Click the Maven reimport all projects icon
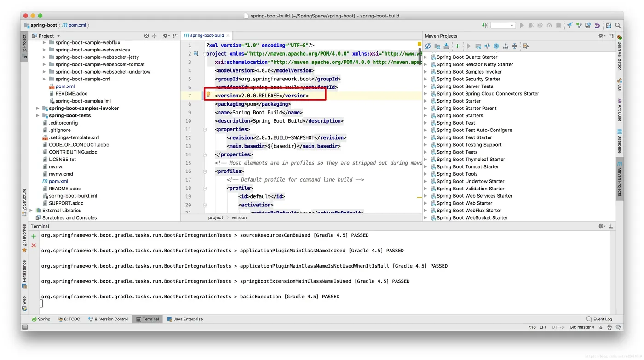This screenshot has width=644, height=360. coord(428,46)
